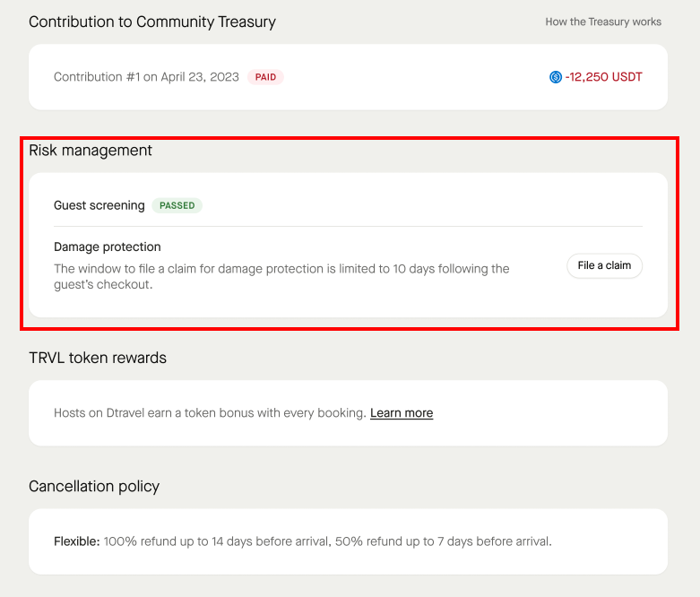The width and height of the screenshot is (700, 597).
Task: Open the 'How the Treasury works' link
Action: (603, 22)
